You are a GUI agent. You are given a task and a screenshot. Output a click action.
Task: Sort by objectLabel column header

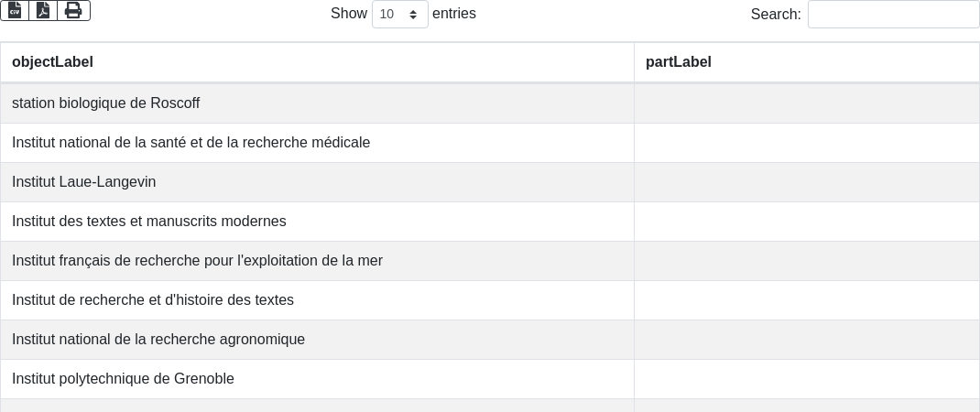point(318,62)
